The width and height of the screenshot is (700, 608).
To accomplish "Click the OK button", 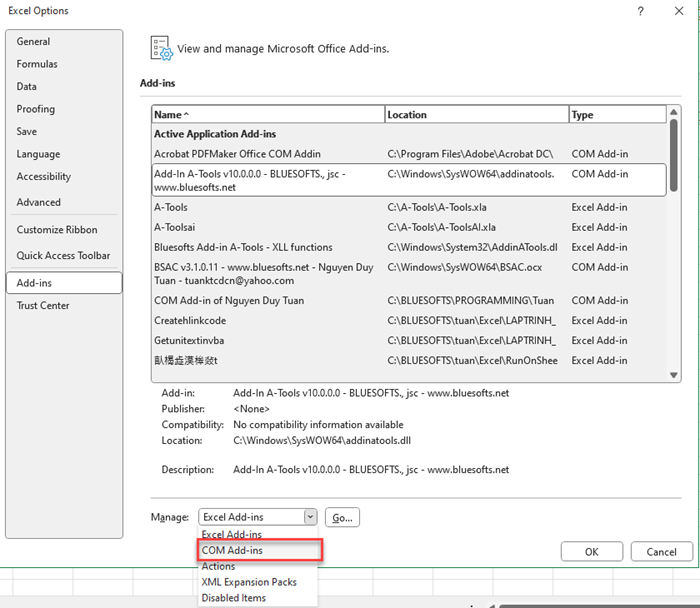I will point(591,552).
